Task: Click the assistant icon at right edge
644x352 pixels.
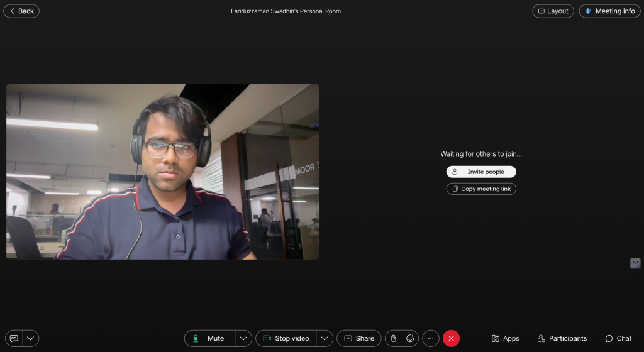Action: point(635,263)
